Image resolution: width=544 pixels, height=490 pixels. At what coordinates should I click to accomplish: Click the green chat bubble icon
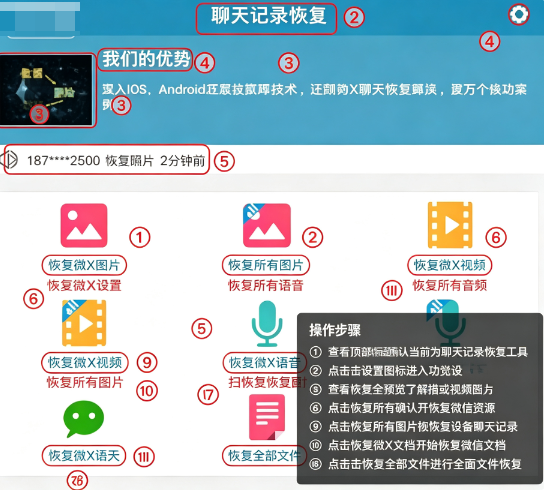tap(84, 419)
